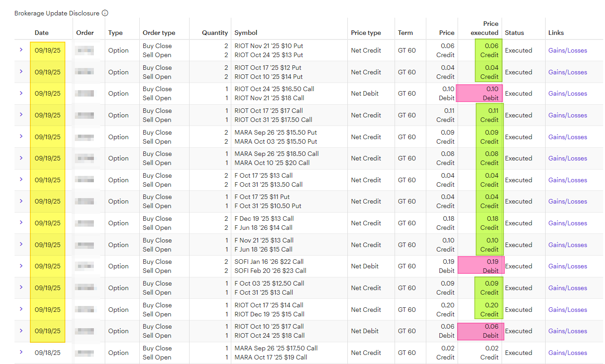Select symbol text F Jun 18 '26 $14 Call

point(263,228)
